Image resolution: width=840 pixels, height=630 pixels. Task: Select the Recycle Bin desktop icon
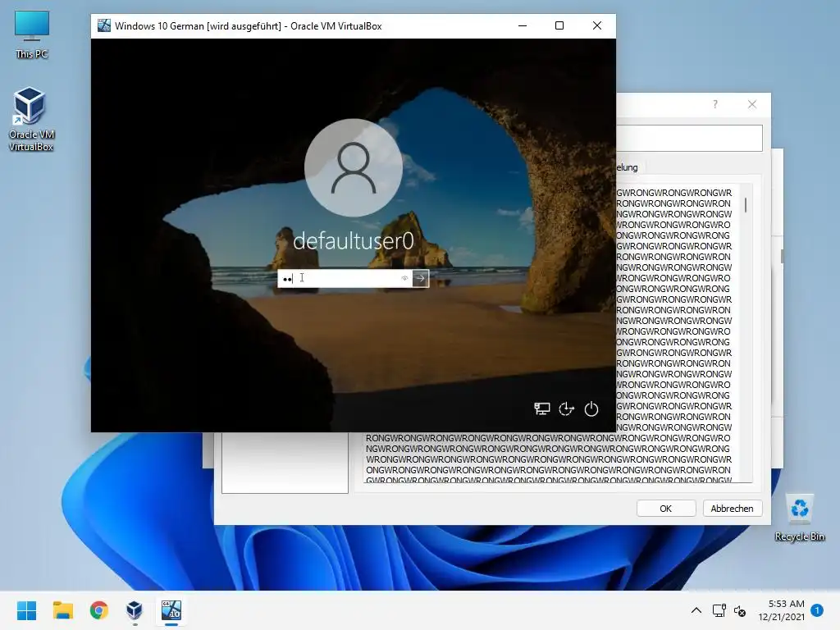(799, 518)
